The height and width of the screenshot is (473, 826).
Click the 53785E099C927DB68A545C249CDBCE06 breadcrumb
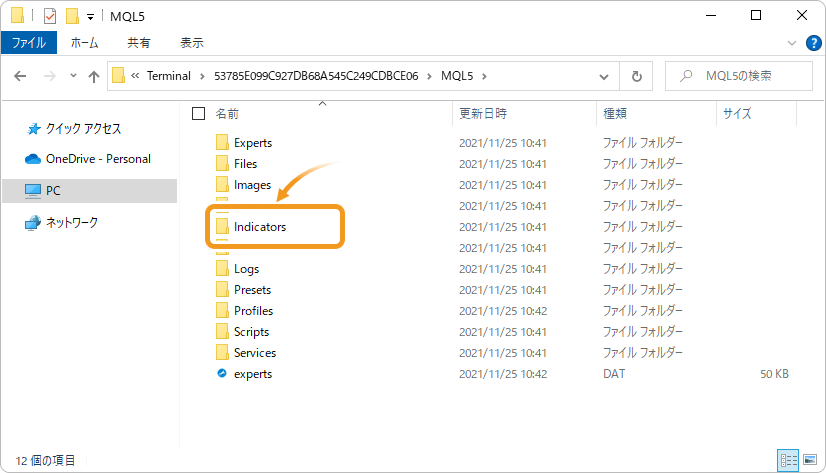coord(316,76)
